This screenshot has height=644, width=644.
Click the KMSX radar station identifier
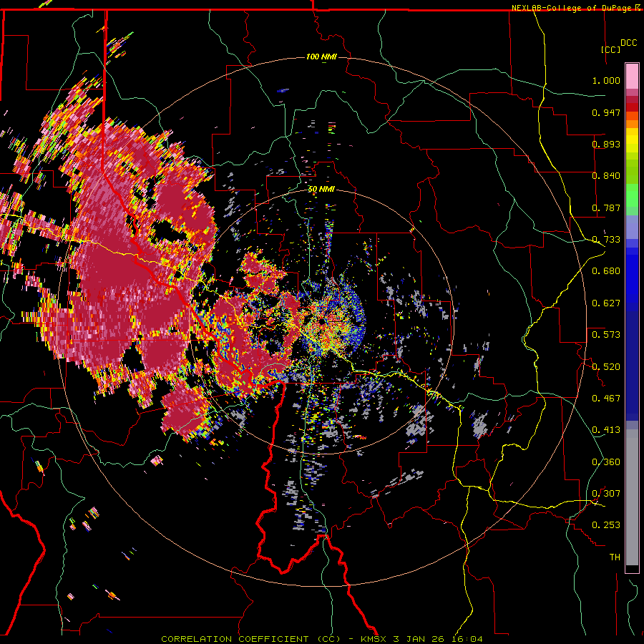374,639
